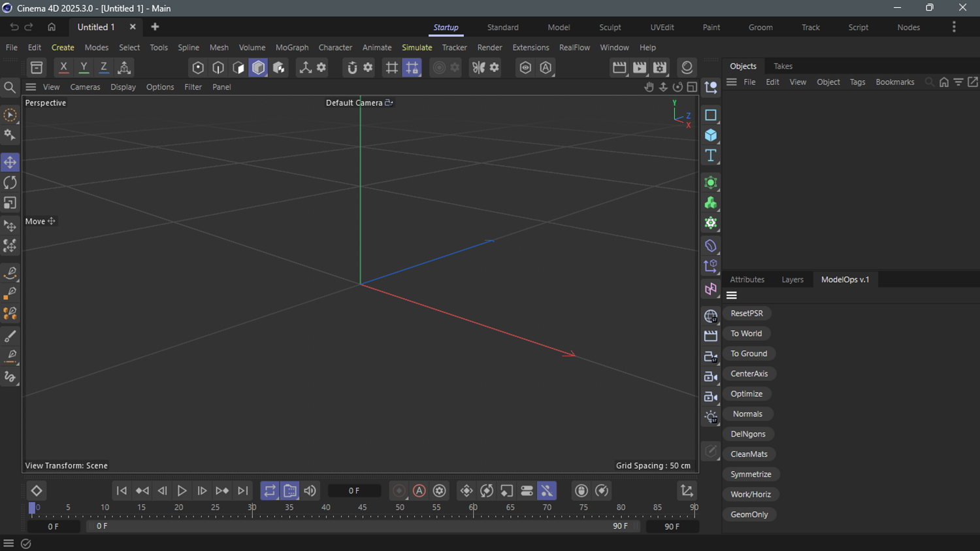
Task: Click the Render to Picture Viewer icon
Action: coord(640,67)
